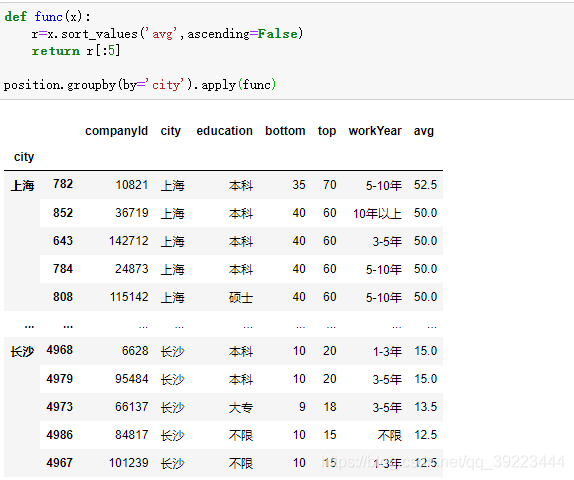Viewport: 574px width, 480px height.
Task: Click the 'position.groupby(by='city').apply(func)' code line
Action: point(139,85)
